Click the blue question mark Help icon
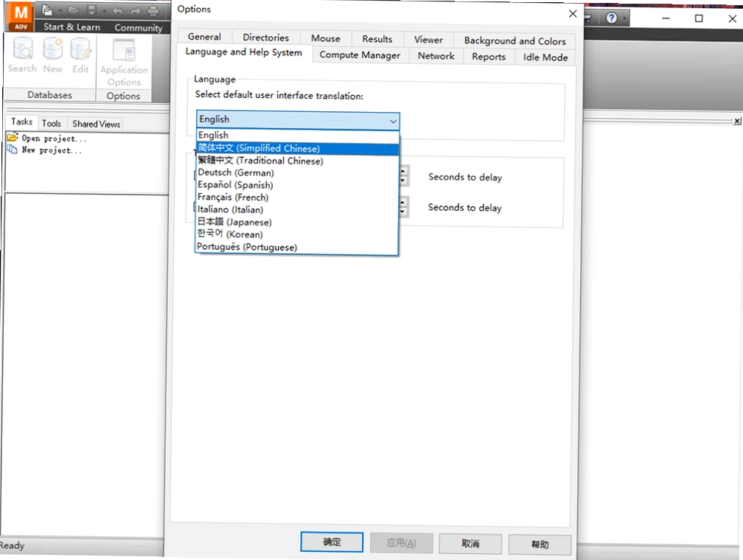Image resolution: width=743 pixels, height=560 pixels. coord(612,18)
